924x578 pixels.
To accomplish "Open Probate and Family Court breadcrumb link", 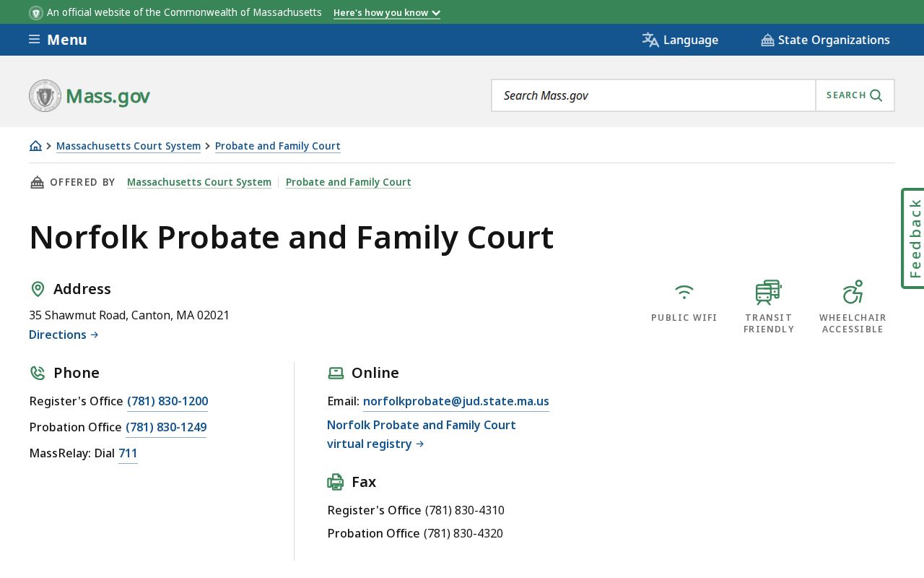I will (278, 146).
